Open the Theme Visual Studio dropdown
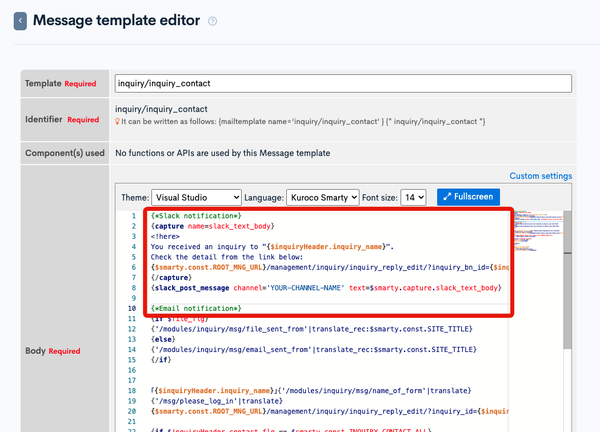Screen dimensions: 600x432 pyautogui.click(x=196, y=197)
